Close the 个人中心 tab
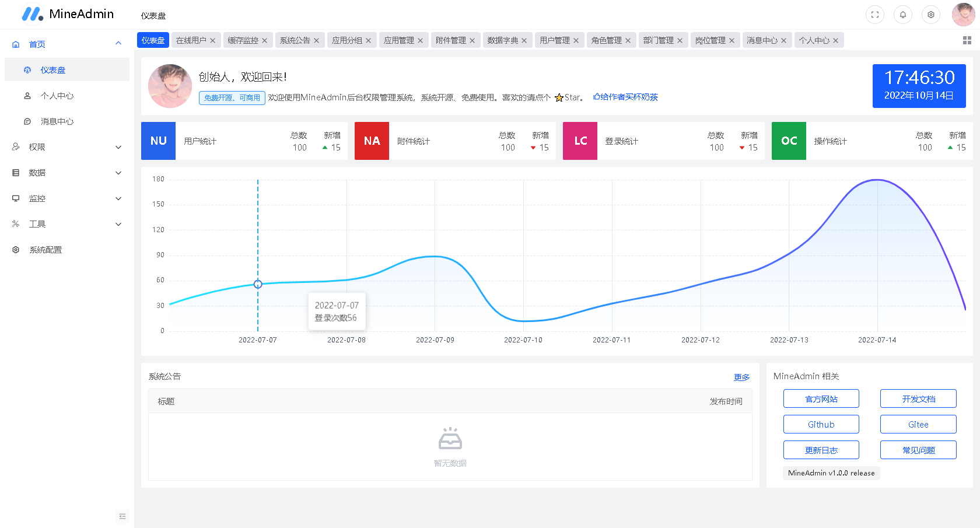This screenshot has width=980, height=528. click(836, 41)
